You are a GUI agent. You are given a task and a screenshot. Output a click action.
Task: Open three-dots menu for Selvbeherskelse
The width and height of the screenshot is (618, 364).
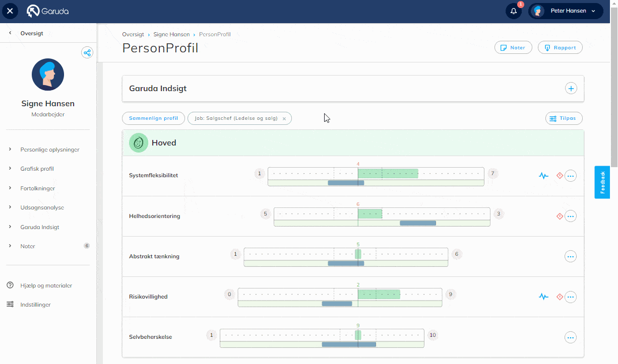pyautogui.click(x=571, y=337)
